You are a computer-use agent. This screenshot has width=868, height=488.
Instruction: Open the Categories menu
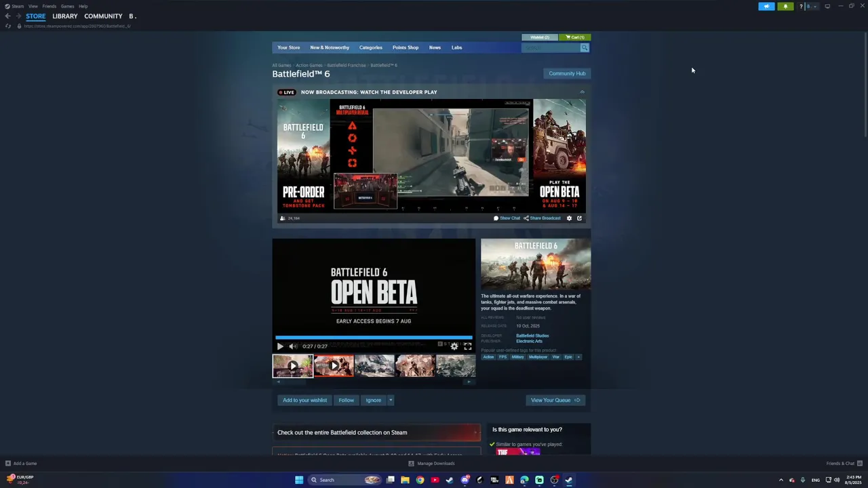pos(370,47)
